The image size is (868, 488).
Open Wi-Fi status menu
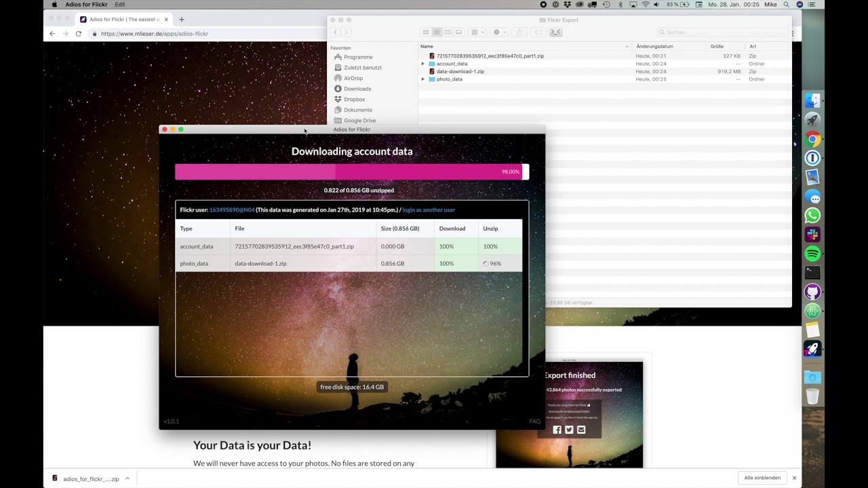tap(646, 4)
